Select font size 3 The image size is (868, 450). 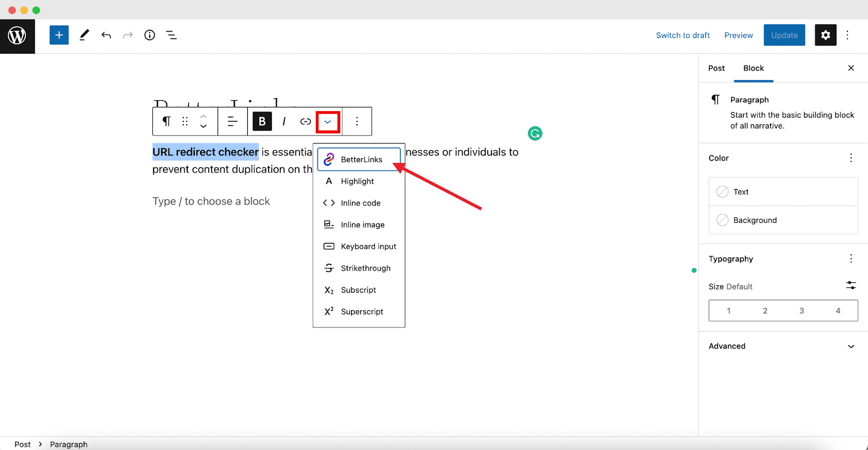click(x=801, y=311)
